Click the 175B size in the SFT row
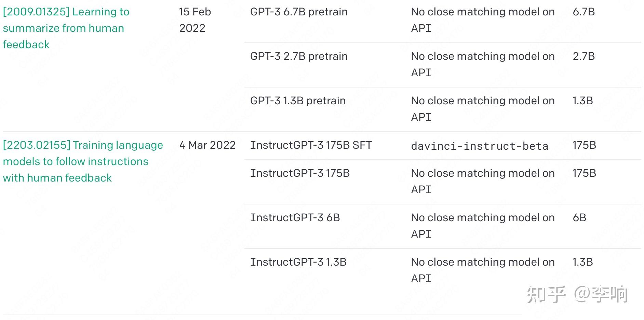Screen dimensions: 644x320 (x=584, y=145)
